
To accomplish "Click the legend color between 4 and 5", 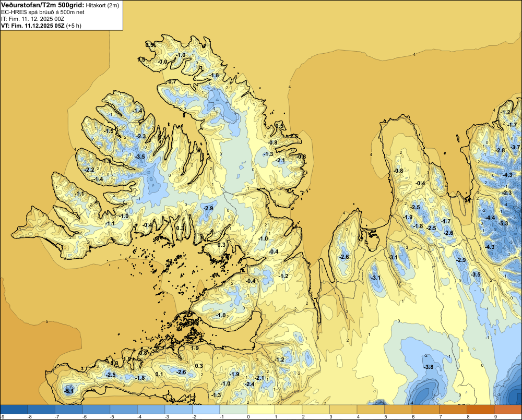I will 371,410.
